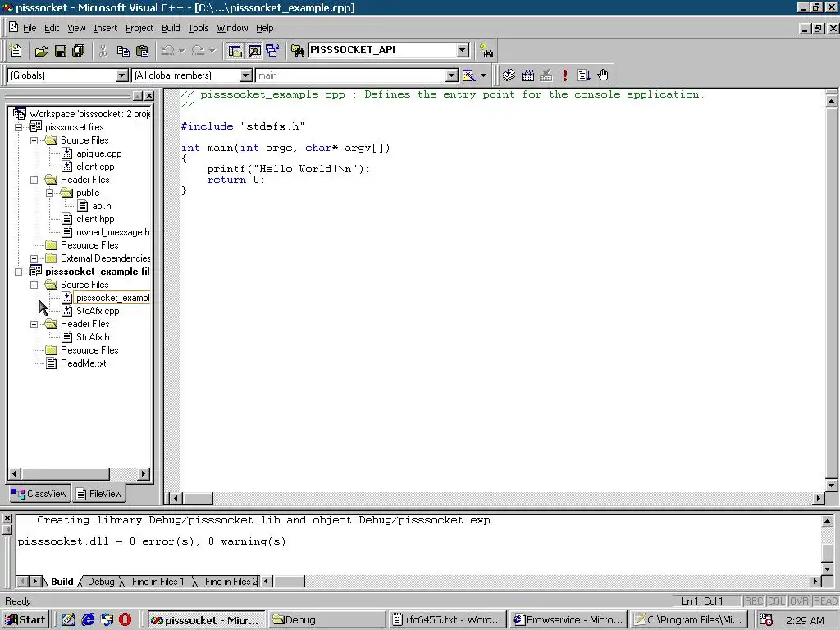
Task: Open the File menu
Action: coord(30,28)
